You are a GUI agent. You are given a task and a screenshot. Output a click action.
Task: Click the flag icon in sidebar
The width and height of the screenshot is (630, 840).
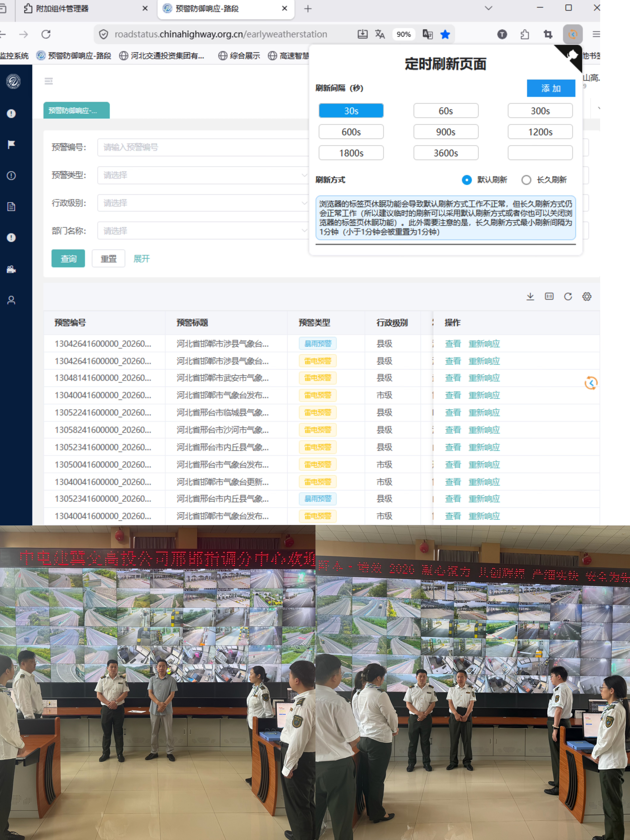11,144
